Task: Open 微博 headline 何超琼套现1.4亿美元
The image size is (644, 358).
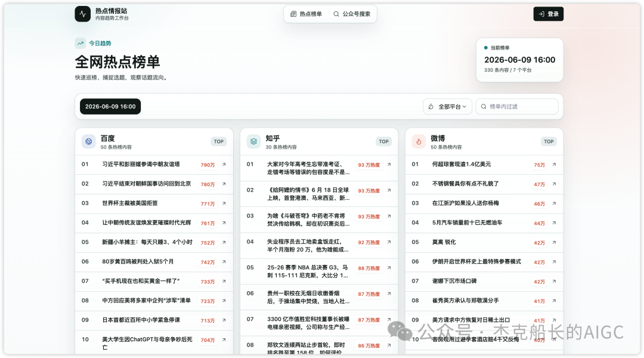Action: (x=461, y=164)
